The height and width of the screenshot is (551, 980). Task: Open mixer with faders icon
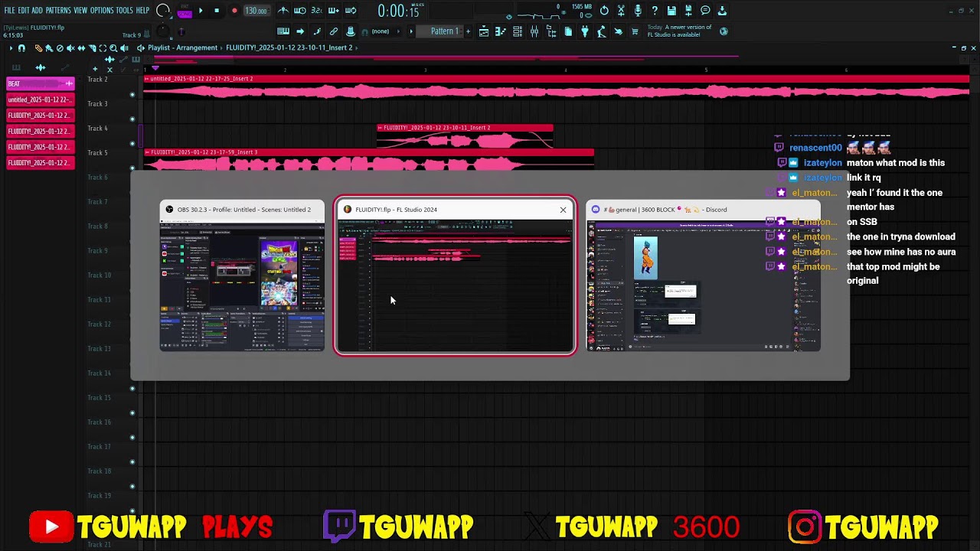pos(534,31)
